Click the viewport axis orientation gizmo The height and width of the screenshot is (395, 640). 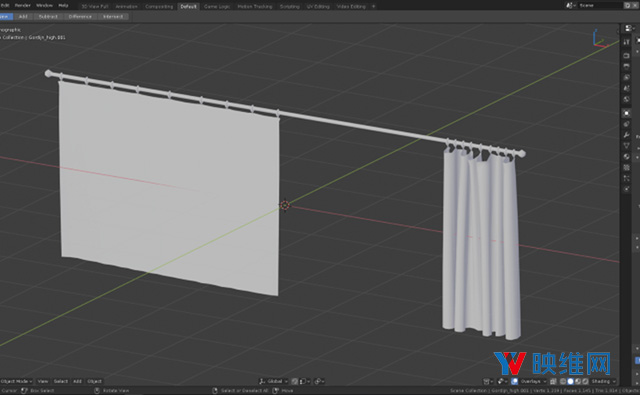599,38
